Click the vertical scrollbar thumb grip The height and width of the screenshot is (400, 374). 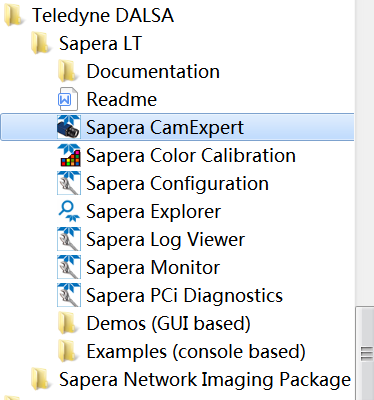(x=367, y=354)
